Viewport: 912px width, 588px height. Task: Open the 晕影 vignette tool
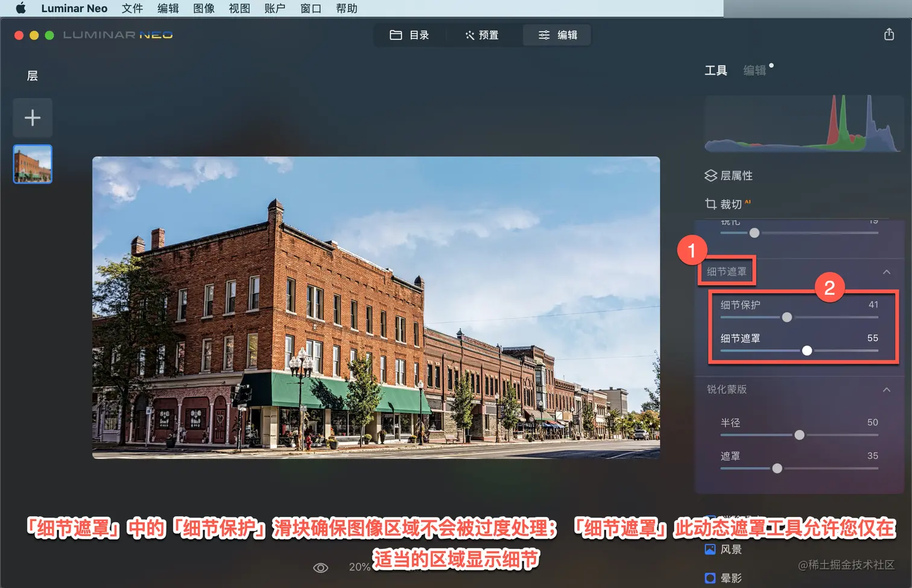[x=723, y=578]
